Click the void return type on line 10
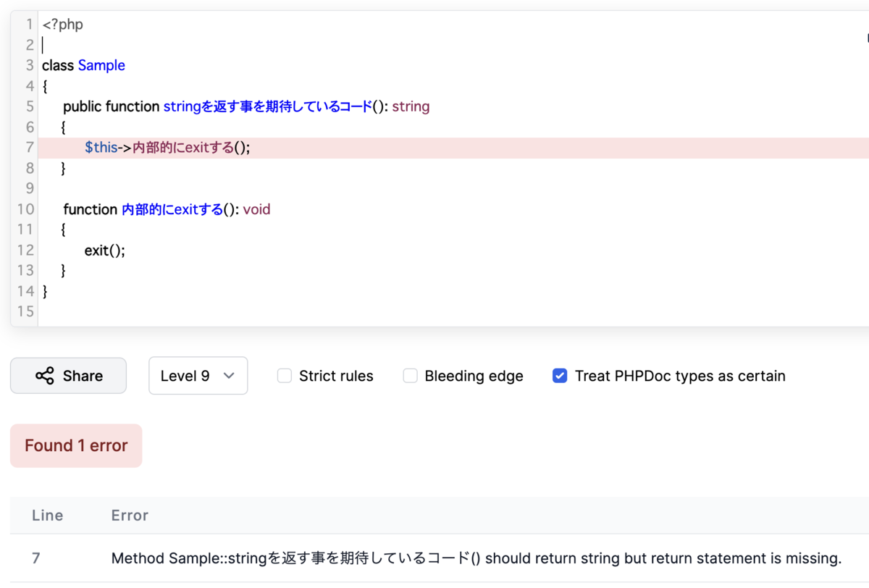The height and width of the screenshot is (588, 869). point(258,209)
